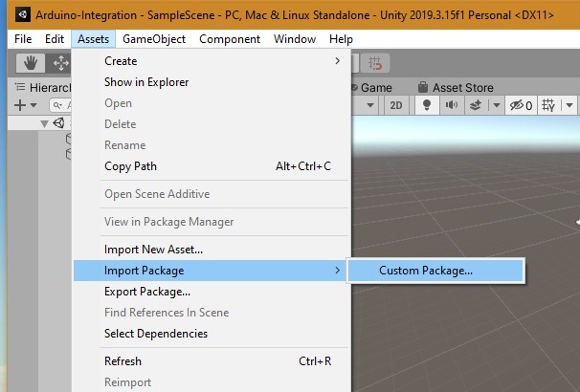
Task: Click the Reimport menu item
Action: click(212, 382)
